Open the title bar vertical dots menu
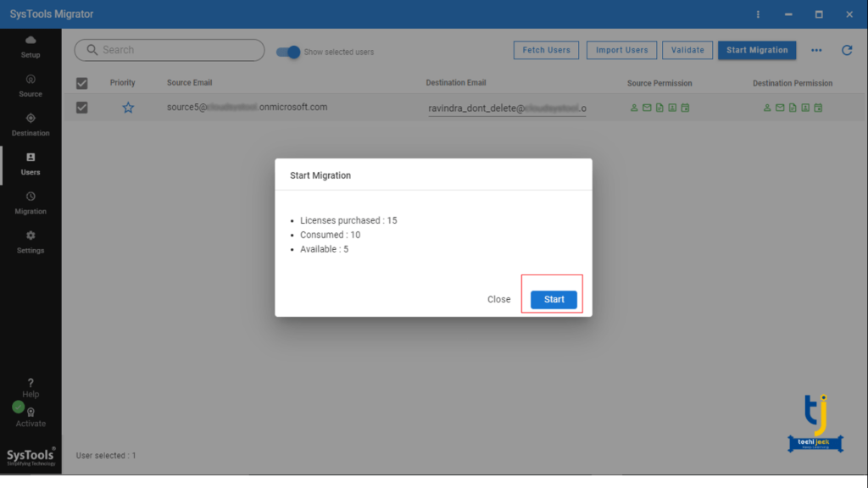This screenshot has width=868, height=488. point(758,14)
